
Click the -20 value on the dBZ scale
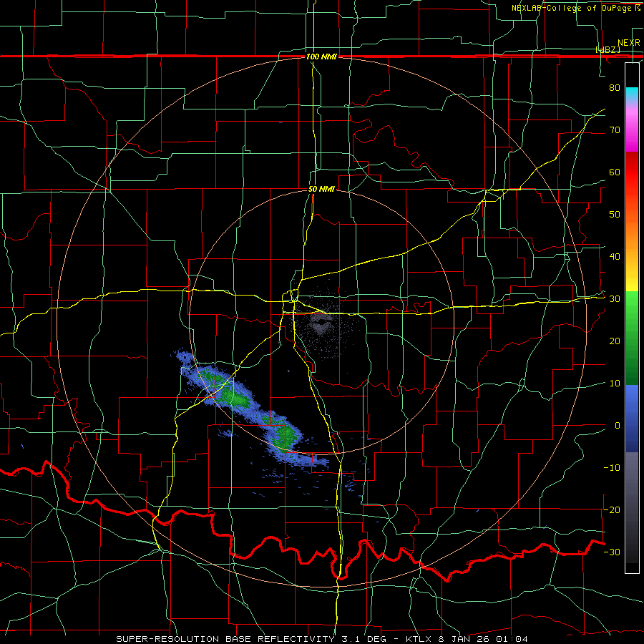(612, 509)
